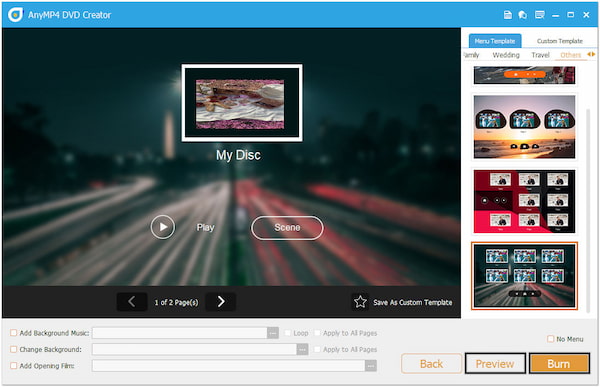The image size is (600, 387).
Task: Click the AnyMP4 DVD Creator logo icon
Action: tap(15, 15)
